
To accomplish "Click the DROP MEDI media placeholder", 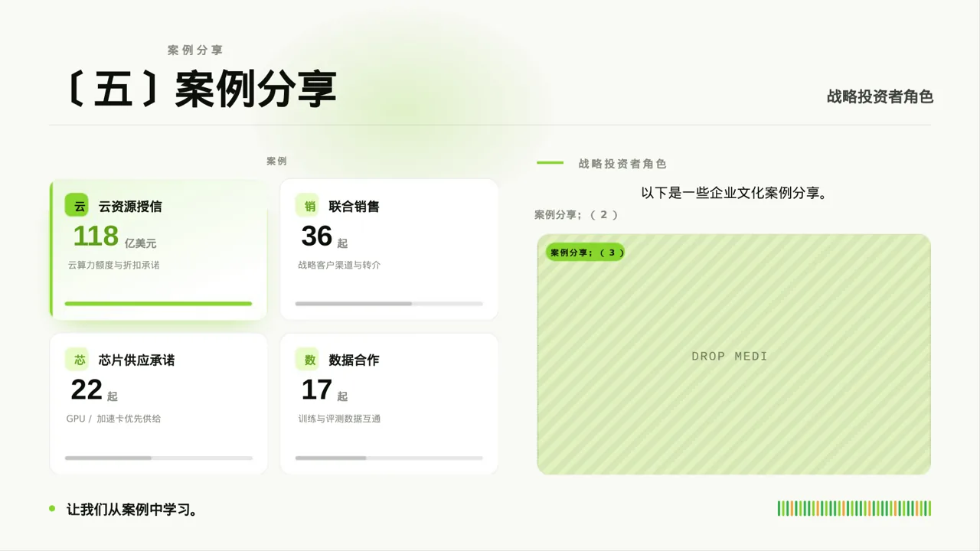I will pos(733,354).
